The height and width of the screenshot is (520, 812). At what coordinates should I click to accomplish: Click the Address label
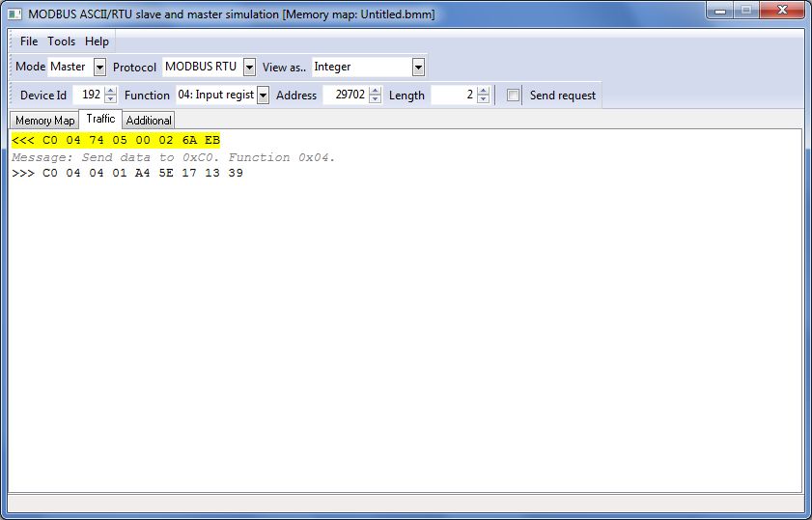[x=296, y=96]
